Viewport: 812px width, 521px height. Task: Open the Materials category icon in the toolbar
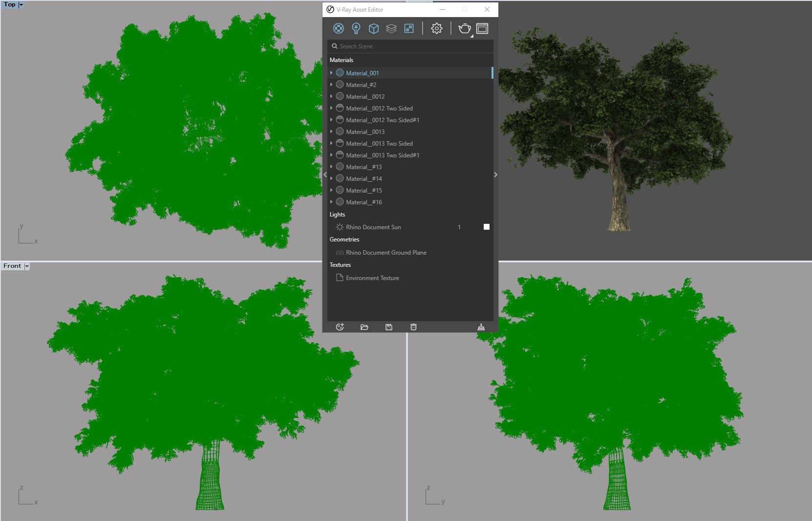(338, 28)
